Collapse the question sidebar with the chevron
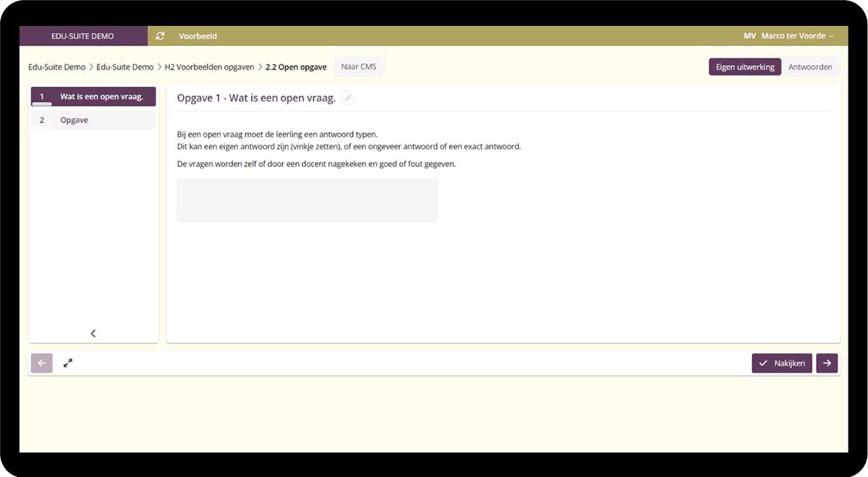This screenshot has width=868, height=477. click(93, 334)
